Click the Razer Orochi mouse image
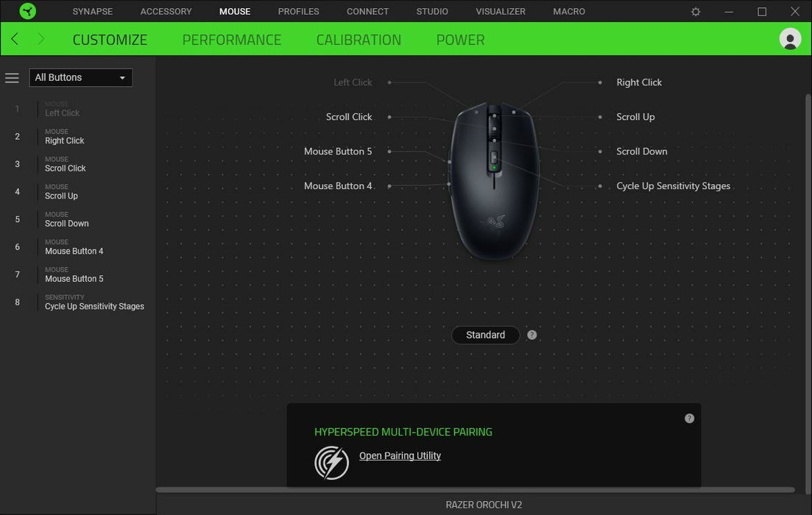812x515 pixels. (495, 181)
